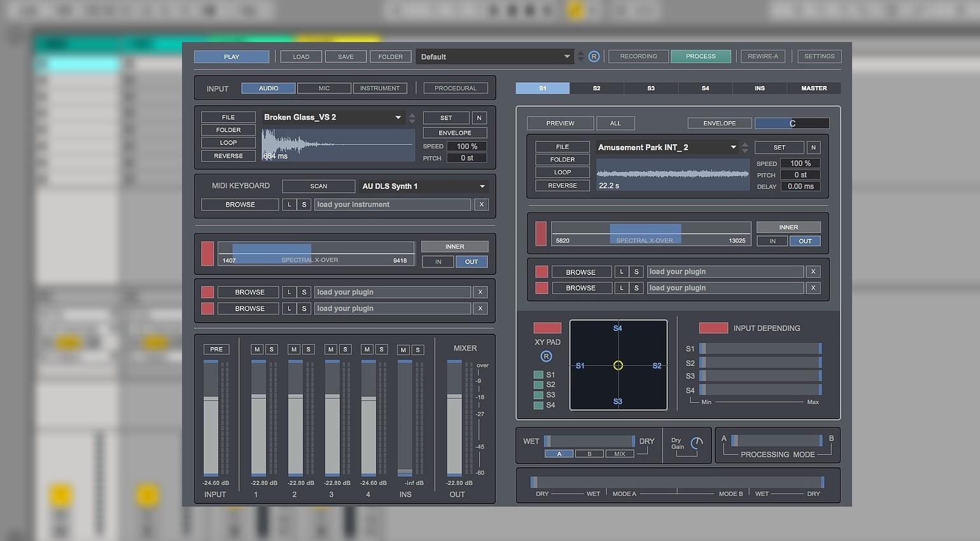Screen dimensions: 980x541
Task: Click the top SAVE preset button
Action: 346,57
